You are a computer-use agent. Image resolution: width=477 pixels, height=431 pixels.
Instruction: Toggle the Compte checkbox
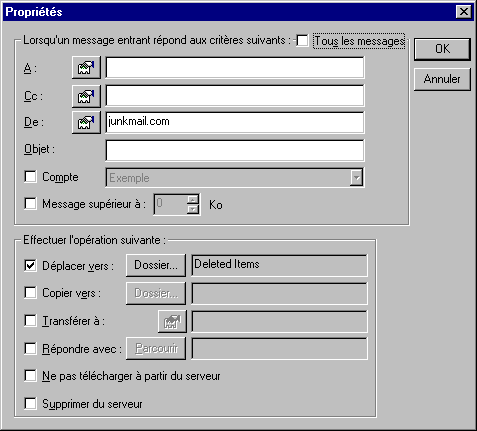click(30, 177)
